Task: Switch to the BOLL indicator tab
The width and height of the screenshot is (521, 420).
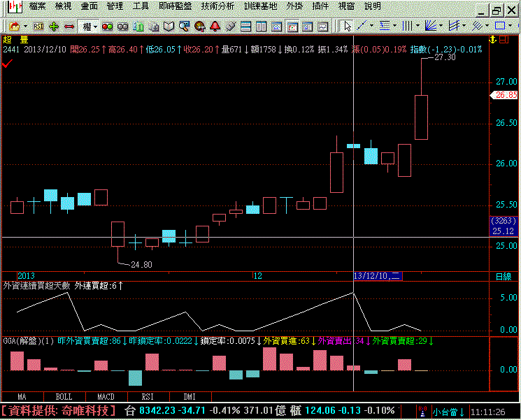Action: pyautogui.click(x=64, y=396)
